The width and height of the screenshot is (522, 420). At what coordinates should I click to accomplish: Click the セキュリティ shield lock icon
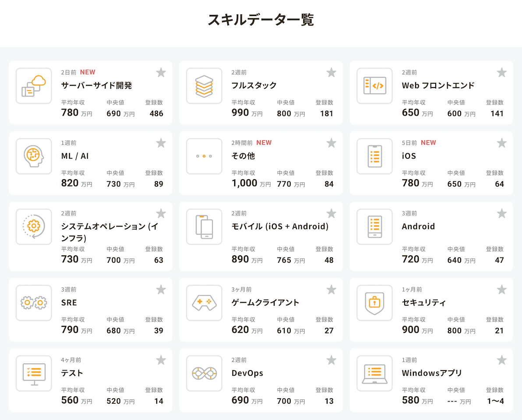pyautogui.click(x=374, y=303)
